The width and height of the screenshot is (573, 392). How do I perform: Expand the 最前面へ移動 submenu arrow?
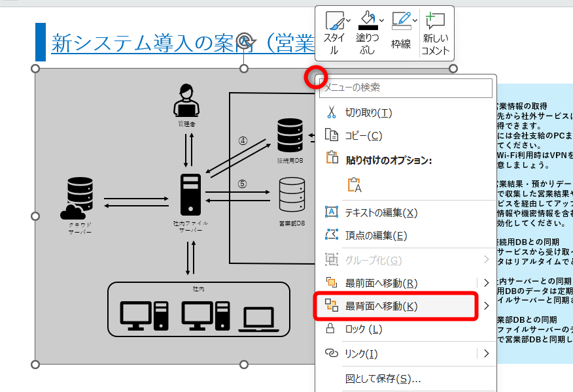(x=487, y=282)
